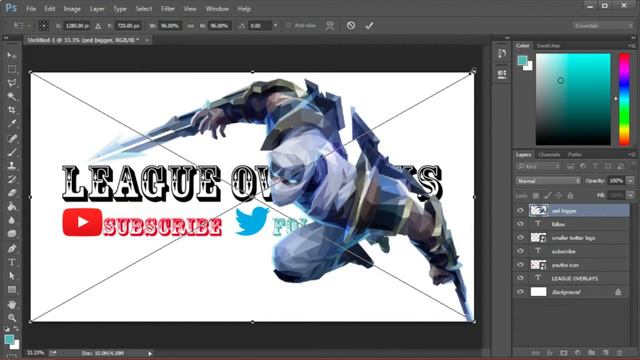Click the reference point locator grid
Screen dimensions: 640x360
(x=44, y=25)
